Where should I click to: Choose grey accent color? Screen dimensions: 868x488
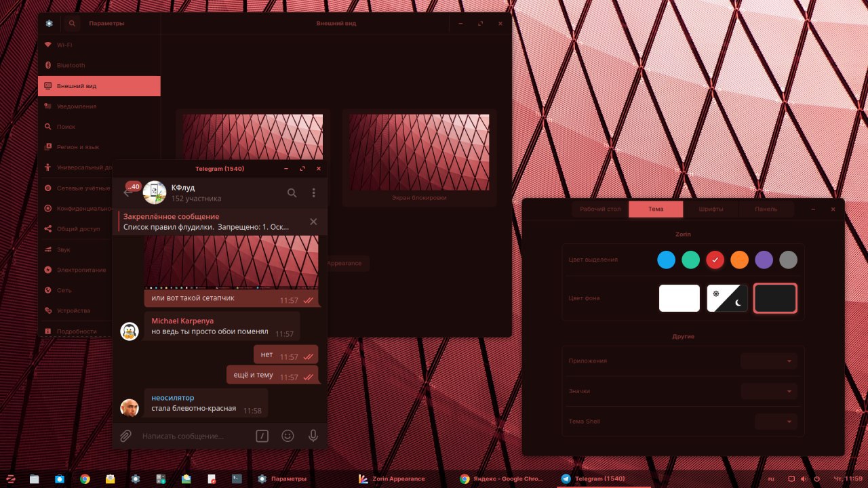(788, 260)
